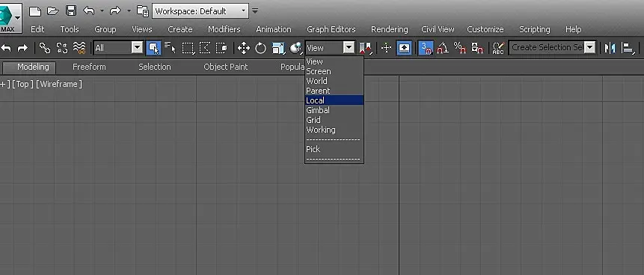
Task: Toggle Window/Crossing selection mode
Action: [x=222, y=48]
